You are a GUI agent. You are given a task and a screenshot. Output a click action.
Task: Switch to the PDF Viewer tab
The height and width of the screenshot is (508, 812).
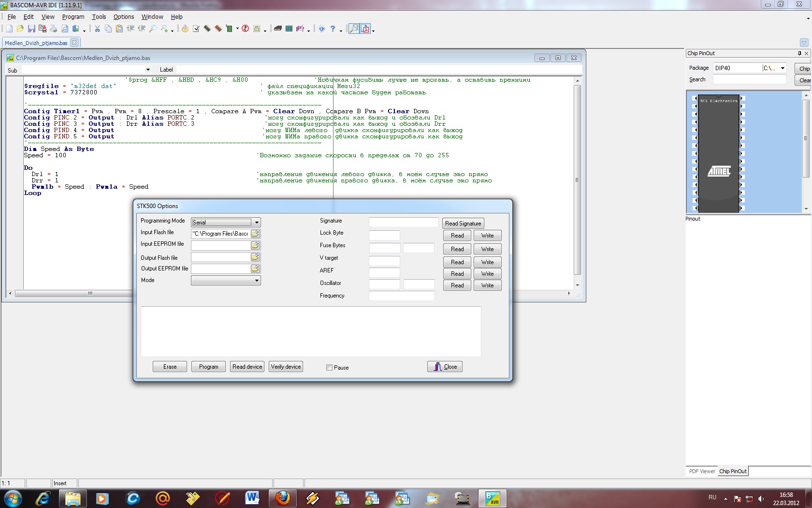point(701,471)
